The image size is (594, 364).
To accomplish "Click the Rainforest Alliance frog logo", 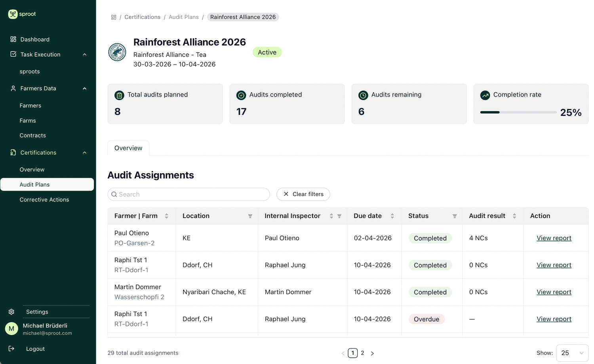I will point(117,52).
